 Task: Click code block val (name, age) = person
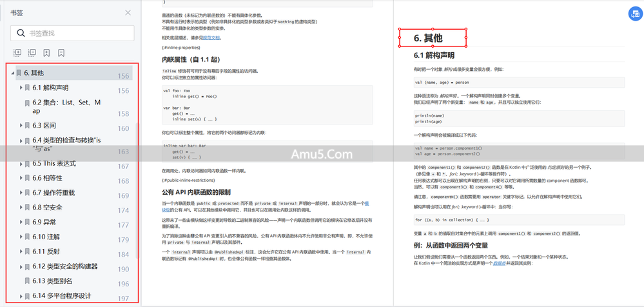click(x=519, y=82)
